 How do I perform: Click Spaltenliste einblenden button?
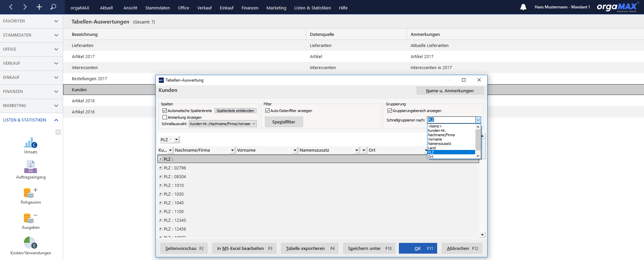[x=235, y=111]
